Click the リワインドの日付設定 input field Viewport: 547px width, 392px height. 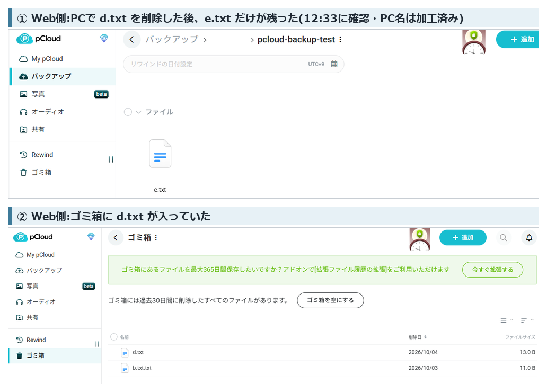pyautogui.click(x=233, y=64)
